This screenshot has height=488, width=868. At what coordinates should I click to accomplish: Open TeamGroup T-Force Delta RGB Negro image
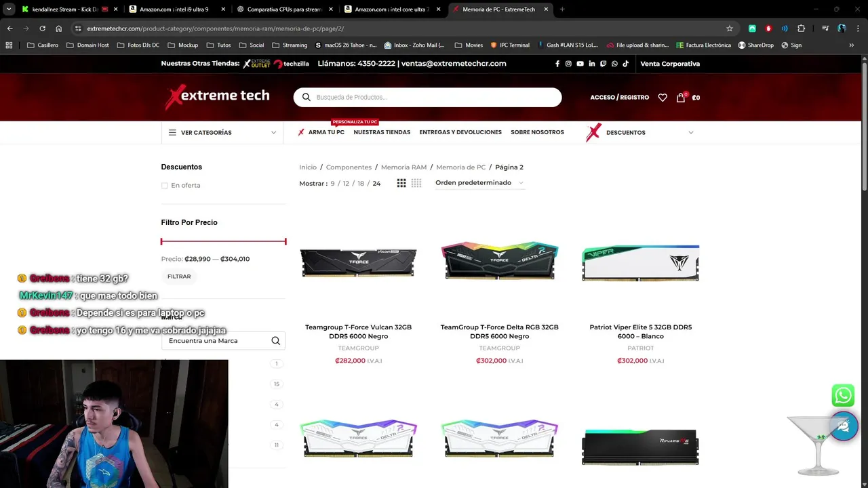[x=500, y=261]
